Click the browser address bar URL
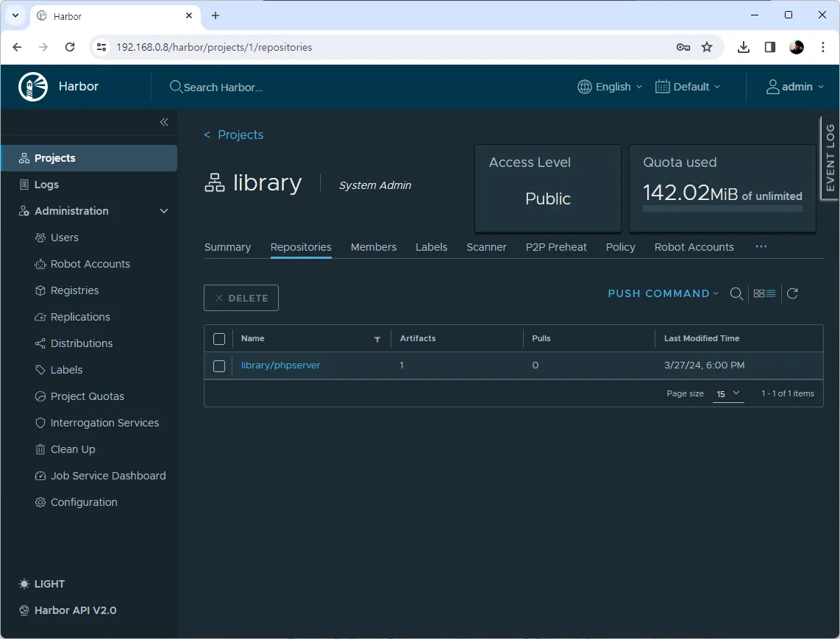The height and width of the screenshot is (639, 840). click(x=214, y=47)
